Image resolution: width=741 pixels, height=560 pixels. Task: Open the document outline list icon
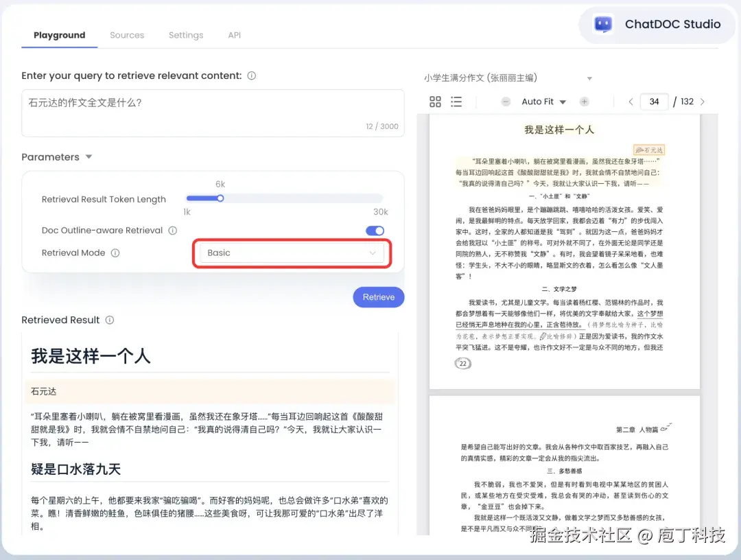click(x=456, y=102)
